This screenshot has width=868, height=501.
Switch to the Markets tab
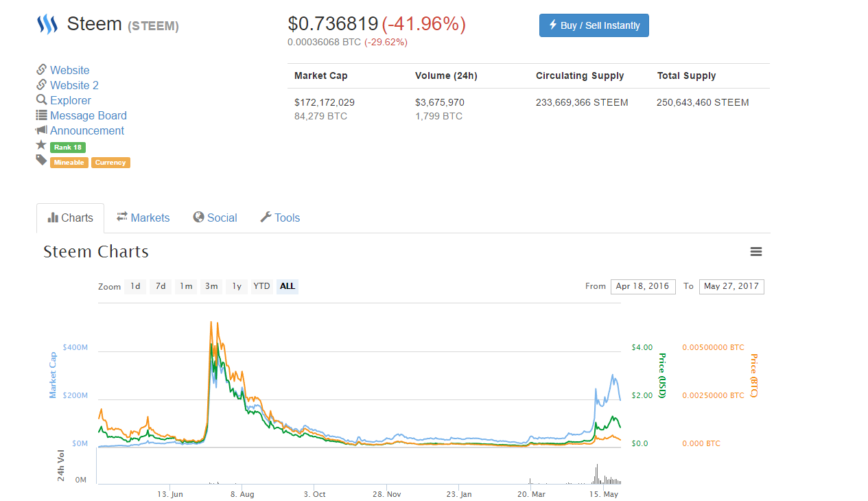click(x=143, y=218)
